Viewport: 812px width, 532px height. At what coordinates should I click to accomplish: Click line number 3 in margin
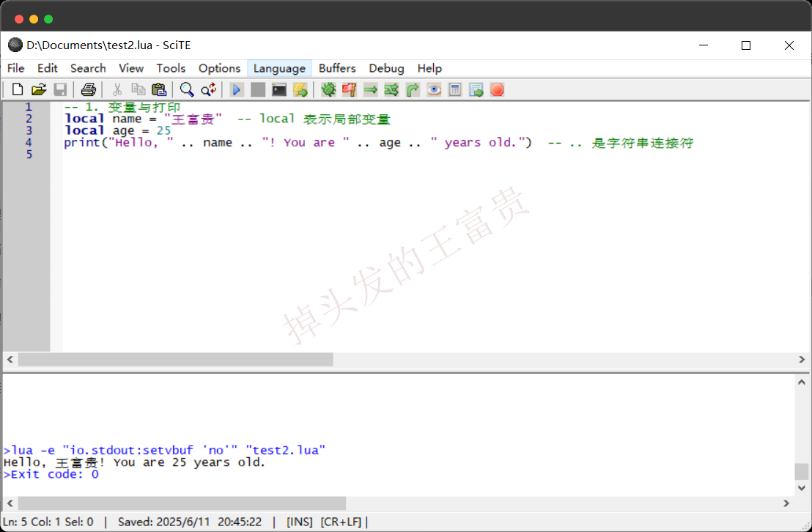click(x=29, y=130)
